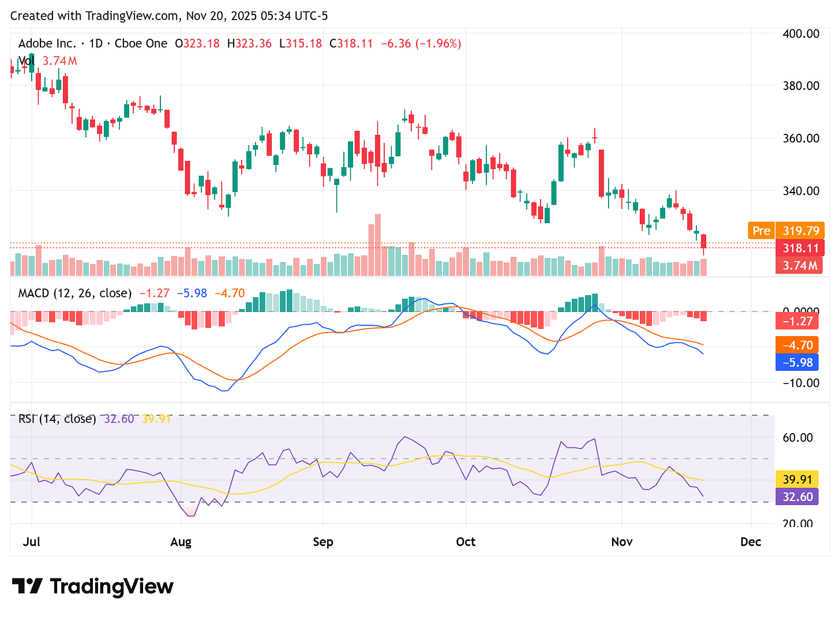Click the TradingView logo at bottom left
This screenshot has height=617, width=840.
click(x=92, y=586)
